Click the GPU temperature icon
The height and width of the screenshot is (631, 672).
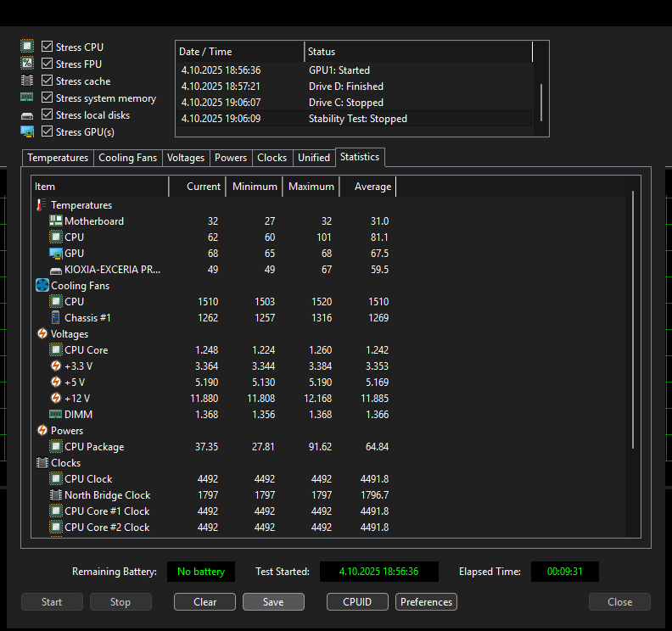(56, 254)
